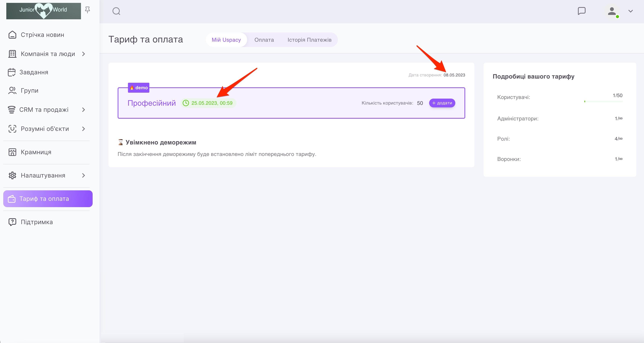Open Завдання calendar icon

(12, 72)
